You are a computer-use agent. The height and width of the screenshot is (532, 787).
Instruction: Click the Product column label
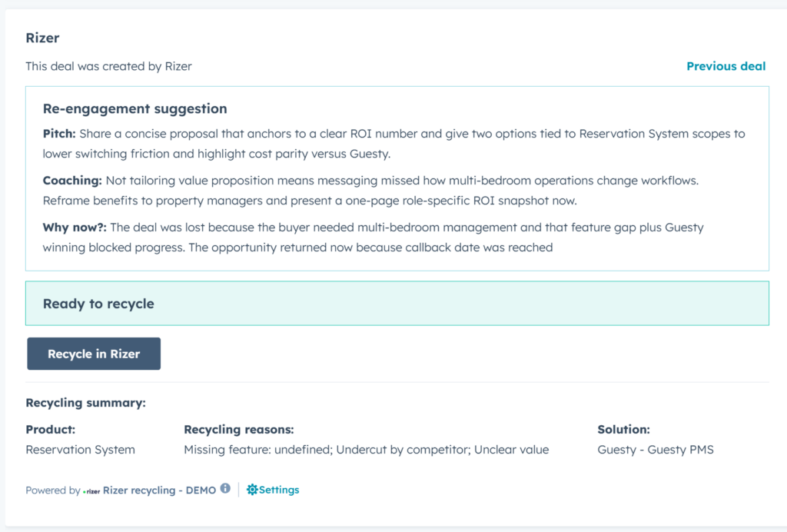(50, 430)
